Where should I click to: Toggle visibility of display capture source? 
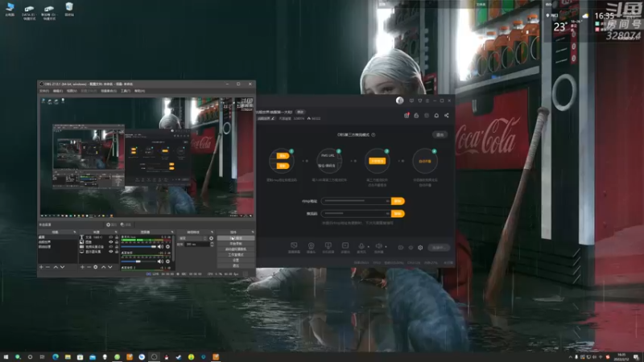click(110, 252)
